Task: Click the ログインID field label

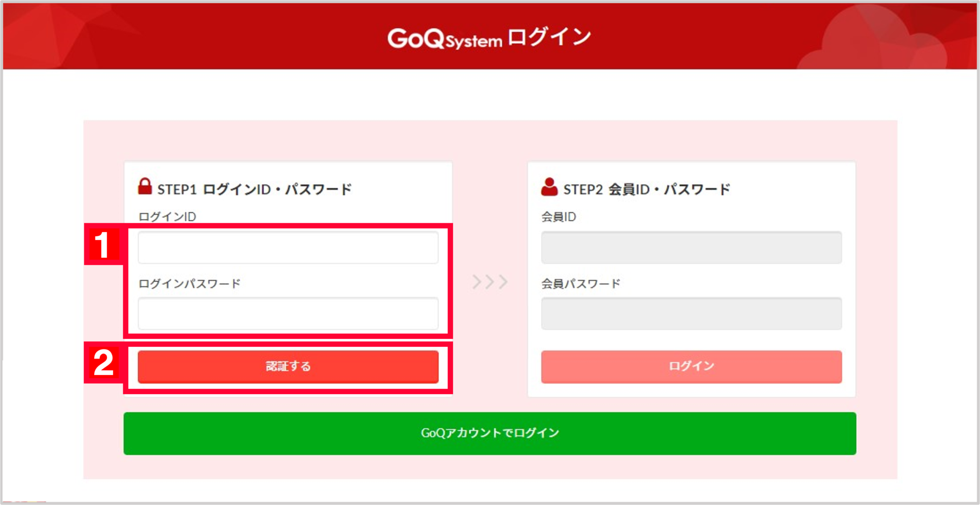Action: click(x=167, y=217)
